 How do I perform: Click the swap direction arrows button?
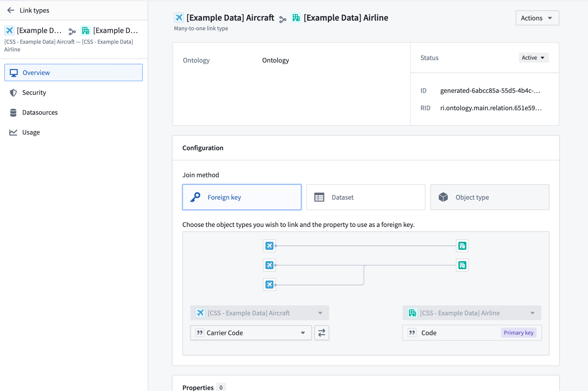pos(322,333)
